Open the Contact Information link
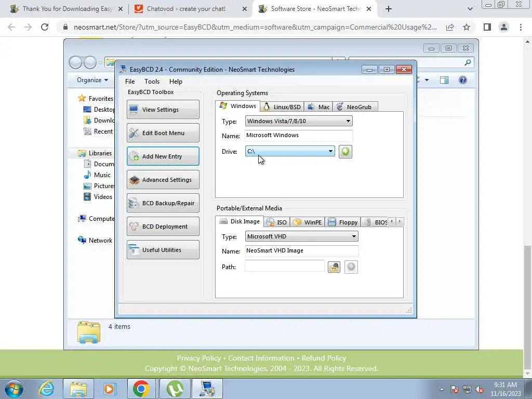This screenshot has width=532, height=399. tap(261, 358)
